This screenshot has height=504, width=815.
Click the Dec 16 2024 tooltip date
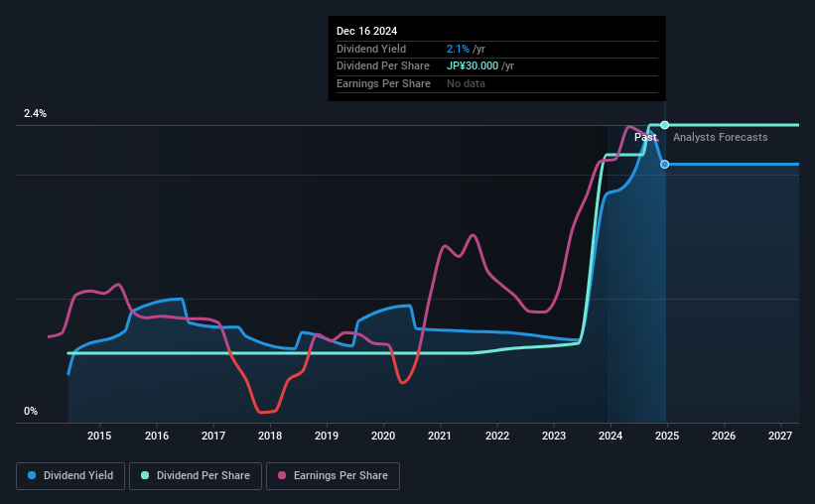click(367, 31)
